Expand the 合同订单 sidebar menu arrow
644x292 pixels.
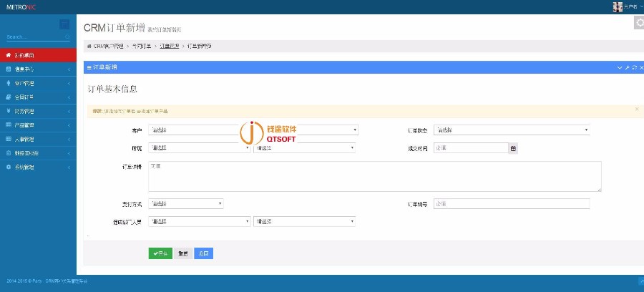[x=69, y=97]
